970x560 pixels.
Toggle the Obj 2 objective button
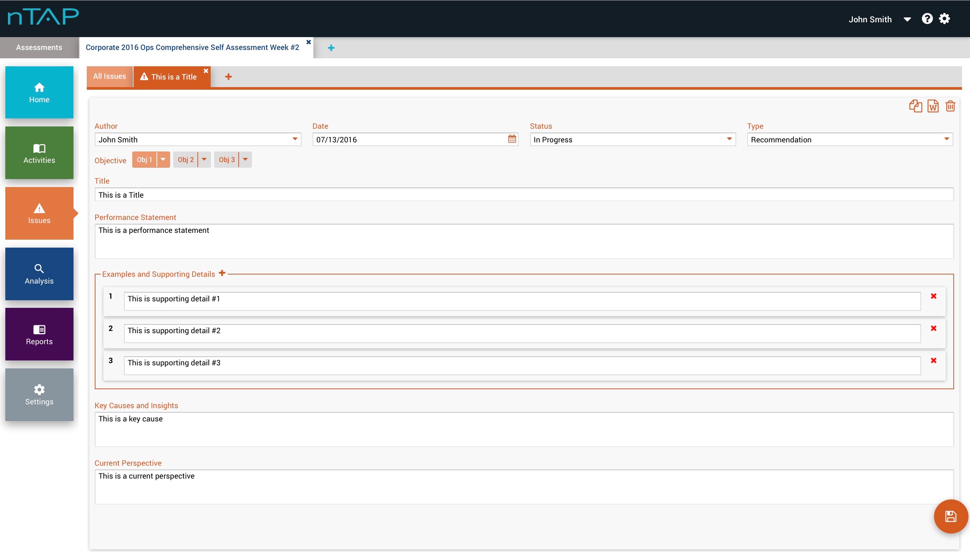point(185,160)
